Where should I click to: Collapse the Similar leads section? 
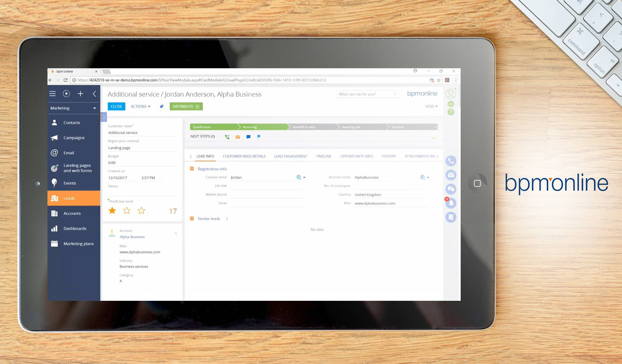pos(192,219)
